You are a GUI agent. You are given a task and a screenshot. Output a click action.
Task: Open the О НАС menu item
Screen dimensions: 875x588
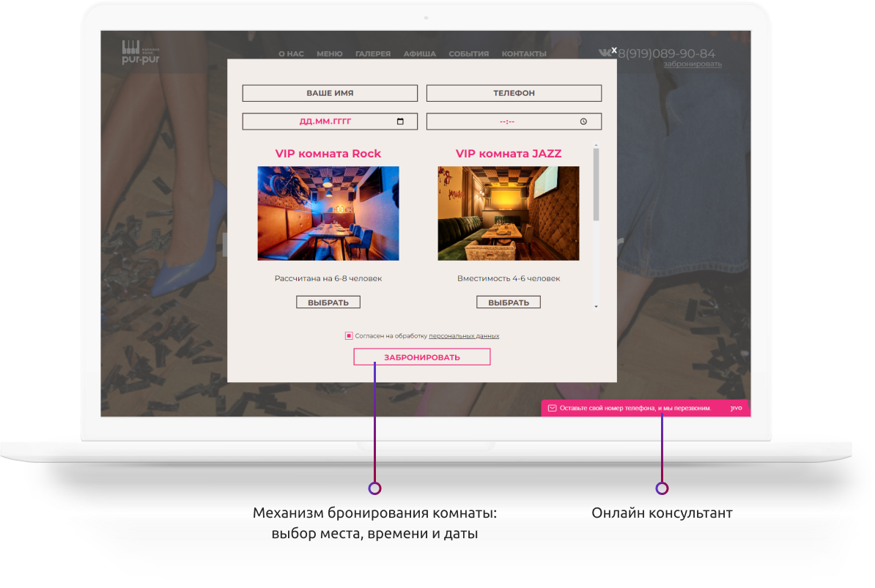point(291,54)
